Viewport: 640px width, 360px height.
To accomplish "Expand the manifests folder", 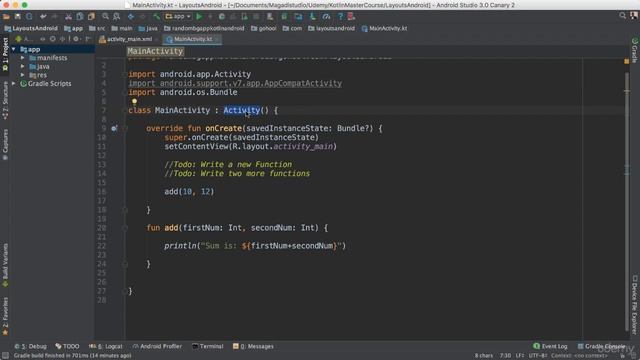I will tap(22, 58).
